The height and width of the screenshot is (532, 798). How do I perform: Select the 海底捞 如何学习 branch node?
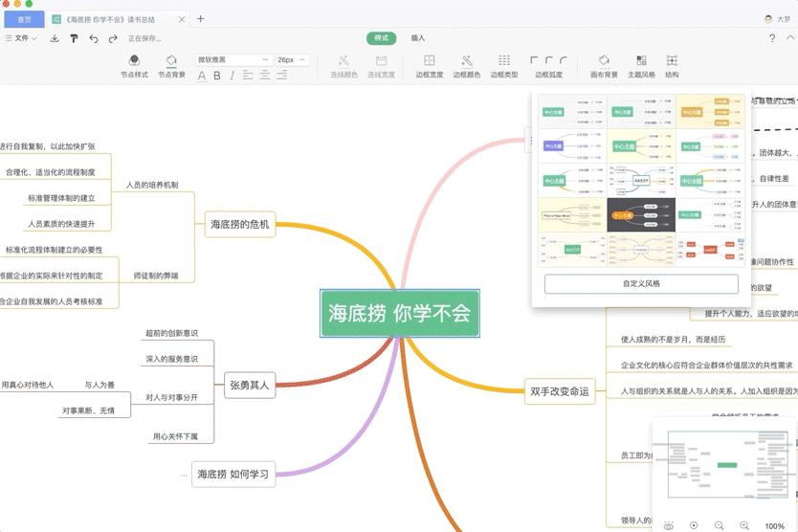click(233, 474)
